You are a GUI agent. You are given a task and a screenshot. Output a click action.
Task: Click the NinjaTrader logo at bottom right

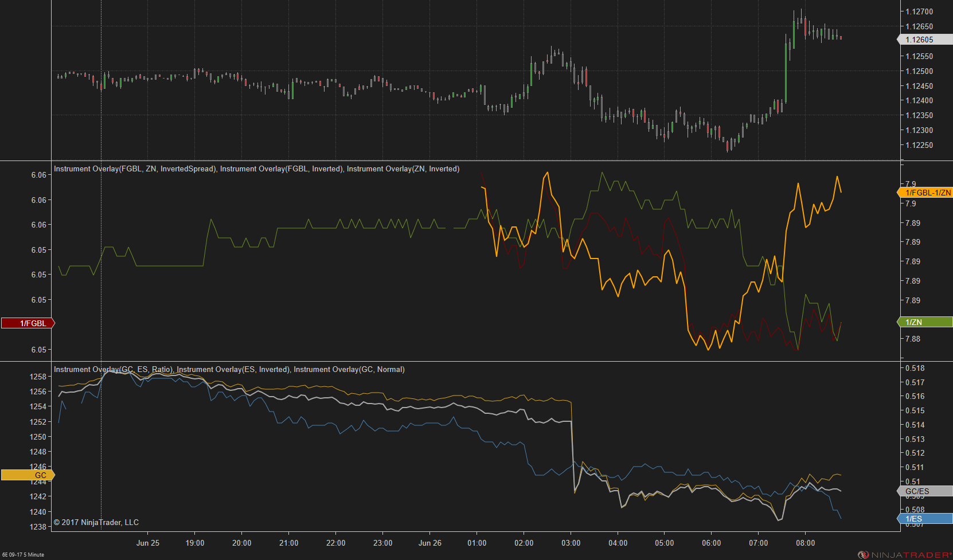(905, 554)
